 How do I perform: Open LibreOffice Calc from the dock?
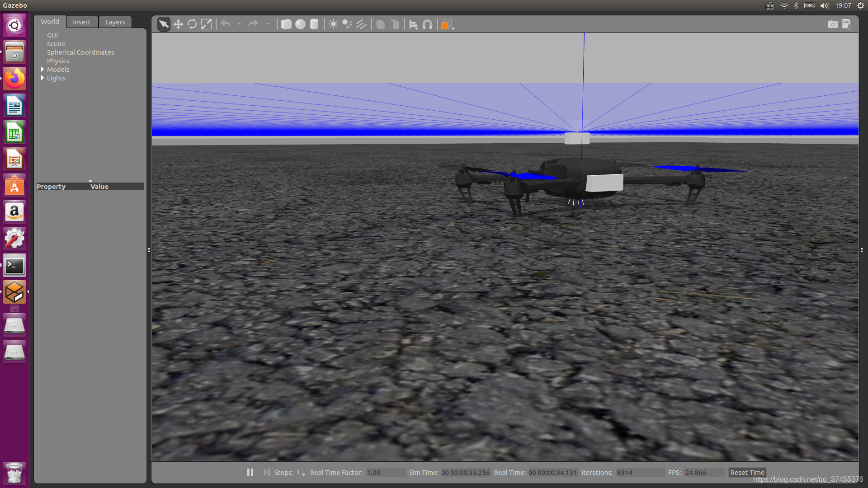point(14,132)
